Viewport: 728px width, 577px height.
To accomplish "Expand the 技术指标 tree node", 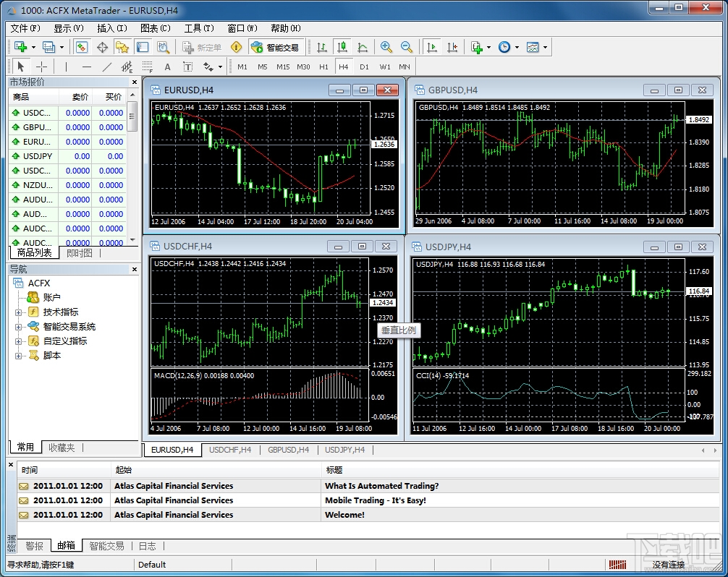I will click(x=19, y=312).
